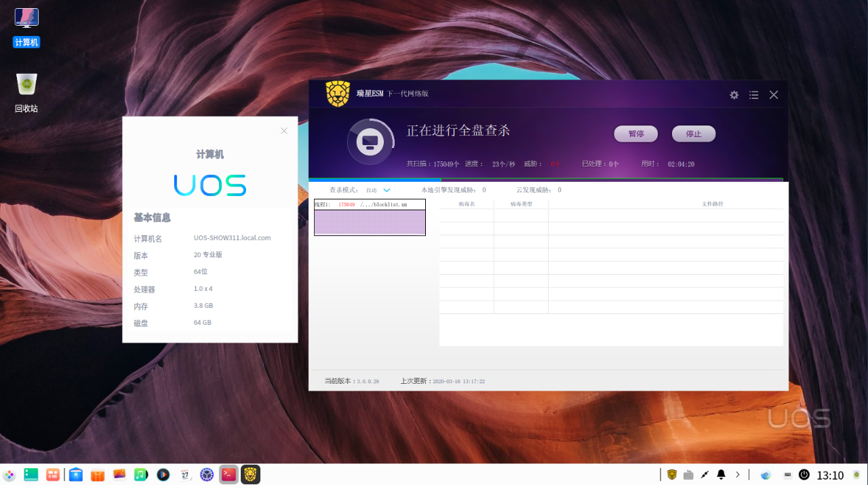868x485 pixels.
Task: Open the Rising ESM main menu list icon
Action: click(753, 95)
